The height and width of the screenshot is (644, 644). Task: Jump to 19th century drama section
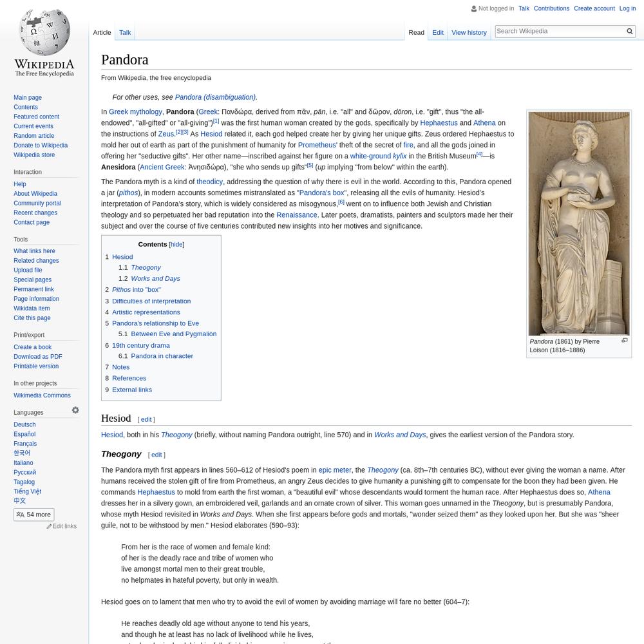tap(141, 345)
